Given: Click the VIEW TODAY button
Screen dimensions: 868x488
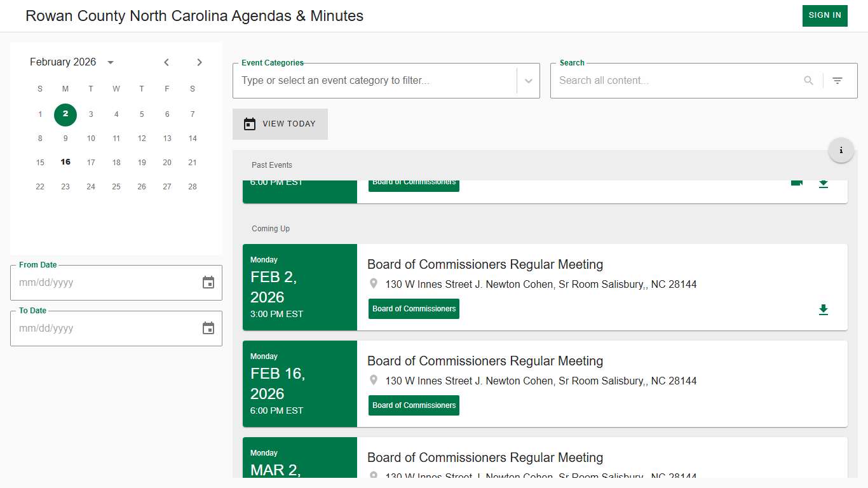Looking at the screenshot, I should (x=280, y=124).
